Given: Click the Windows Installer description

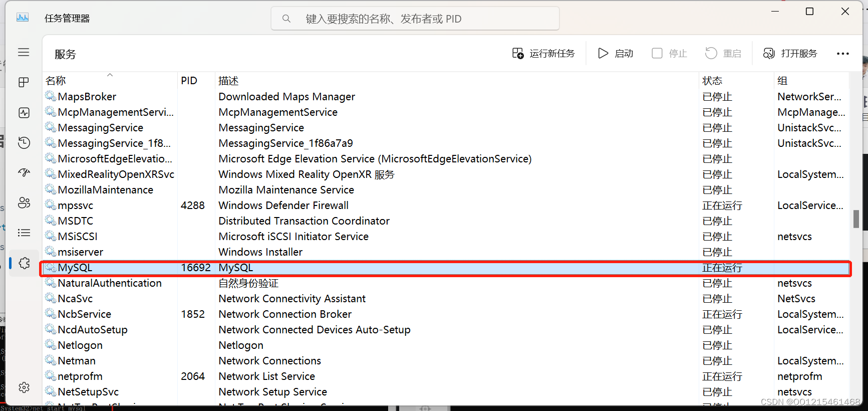Looking at the screenshot, I should 260,252.
